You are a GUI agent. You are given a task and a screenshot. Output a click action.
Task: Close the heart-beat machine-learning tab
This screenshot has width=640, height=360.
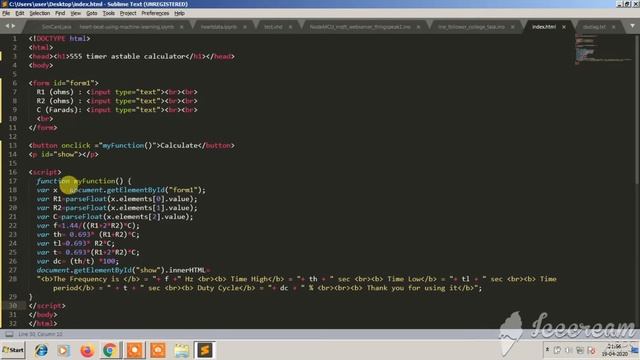[x=182, y=27]
